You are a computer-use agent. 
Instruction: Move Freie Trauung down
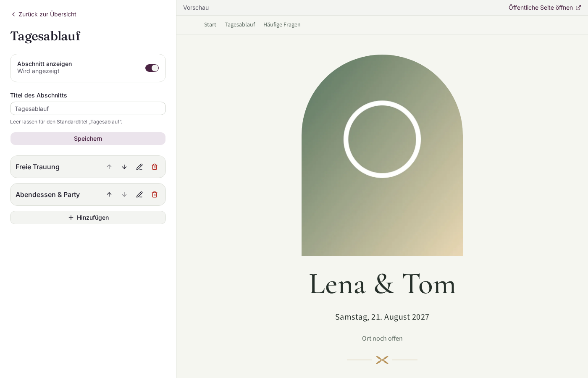tap(124, 167)
